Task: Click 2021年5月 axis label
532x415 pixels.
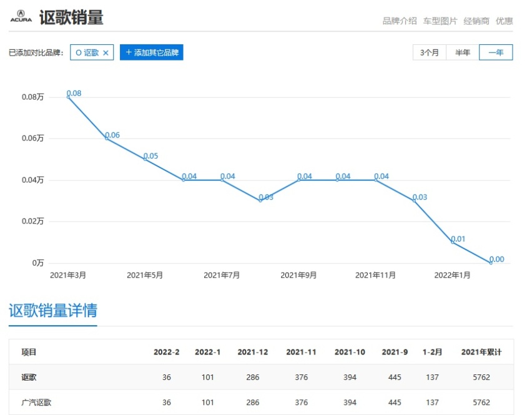Action: click(x=145, y=275)
